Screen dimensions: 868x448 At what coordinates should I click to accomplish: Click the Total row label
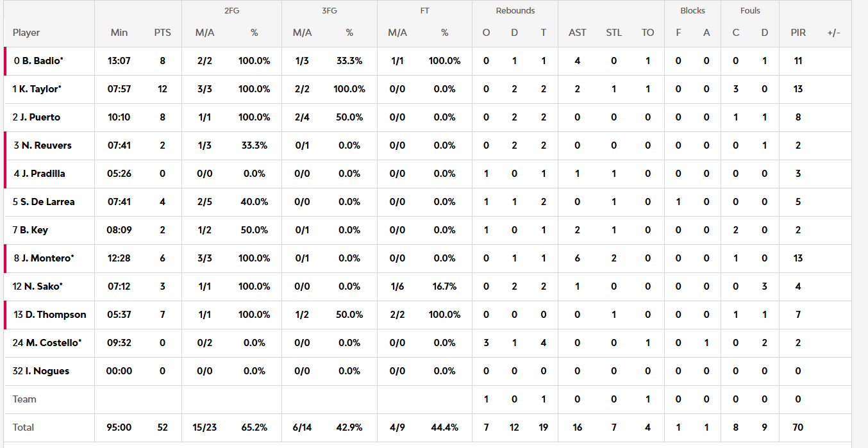pos(24,427)
